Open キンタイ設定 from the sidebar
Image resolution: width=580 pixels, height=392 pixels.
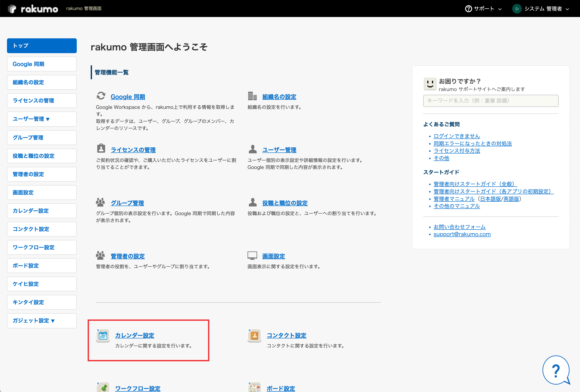(x=42, y=302)
